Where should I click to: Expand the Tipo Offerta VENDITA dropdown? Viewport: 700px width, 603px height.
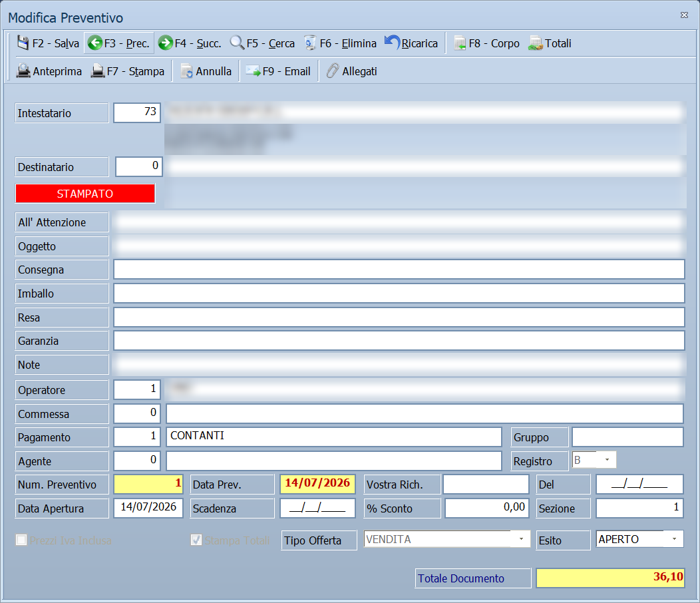click(521, 539)
